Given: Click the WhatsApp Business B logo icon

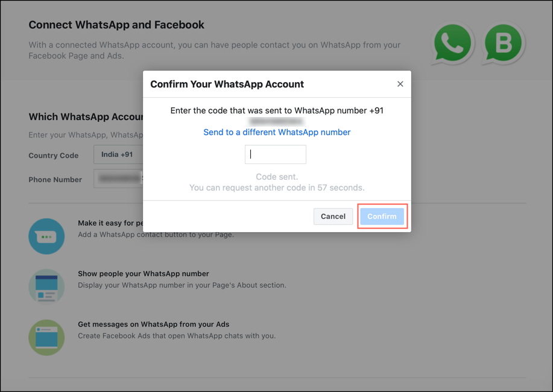Looking at the screenshot, I should (504, 43).
